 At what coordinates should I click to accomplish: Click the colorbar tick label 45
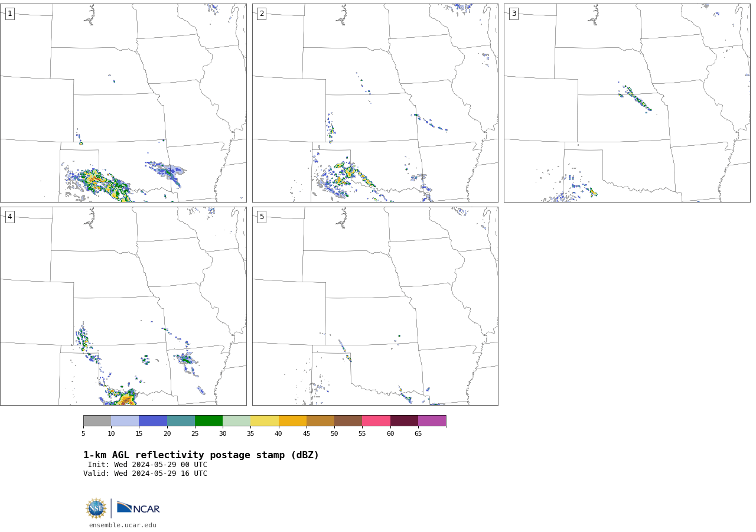tap(307, 434)
